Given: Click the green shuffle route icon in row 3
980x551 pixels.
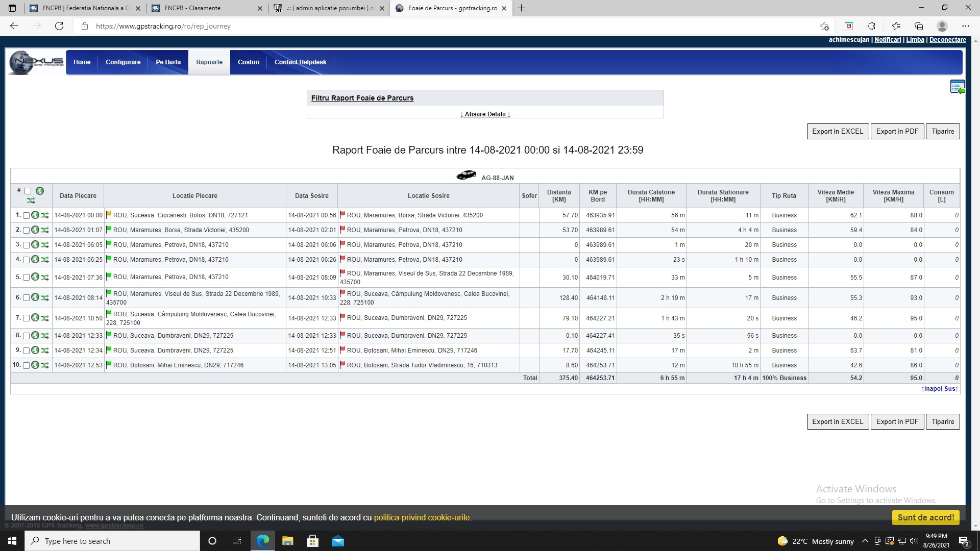Looking at the screenshot, I should point(45,245).
